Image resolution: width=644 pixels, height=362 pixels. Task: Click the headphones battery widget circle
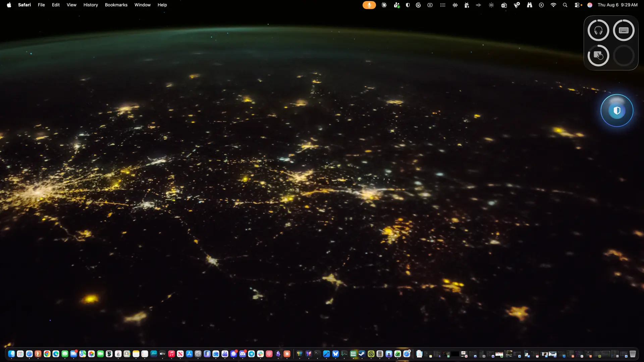point(598,30)
